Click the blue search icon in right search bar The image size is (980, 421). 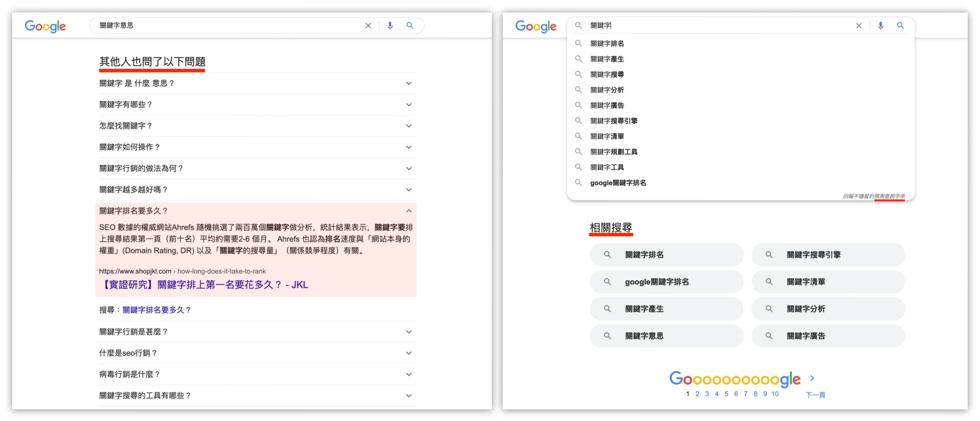(x=900, y=25)
